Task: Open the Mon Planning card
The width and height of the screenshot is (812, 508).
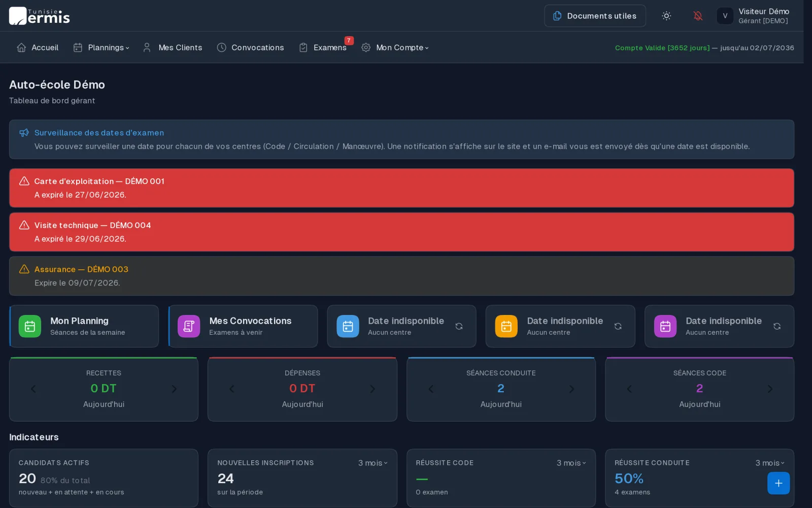Action: coord(84,326)
